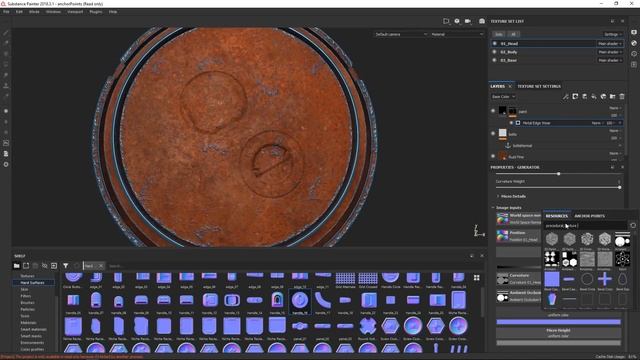Viewport: 640px width, 360px height.
Task: Open shader dropdown for 01_Head
Action: pyautogui.click(x=610, y=44)
